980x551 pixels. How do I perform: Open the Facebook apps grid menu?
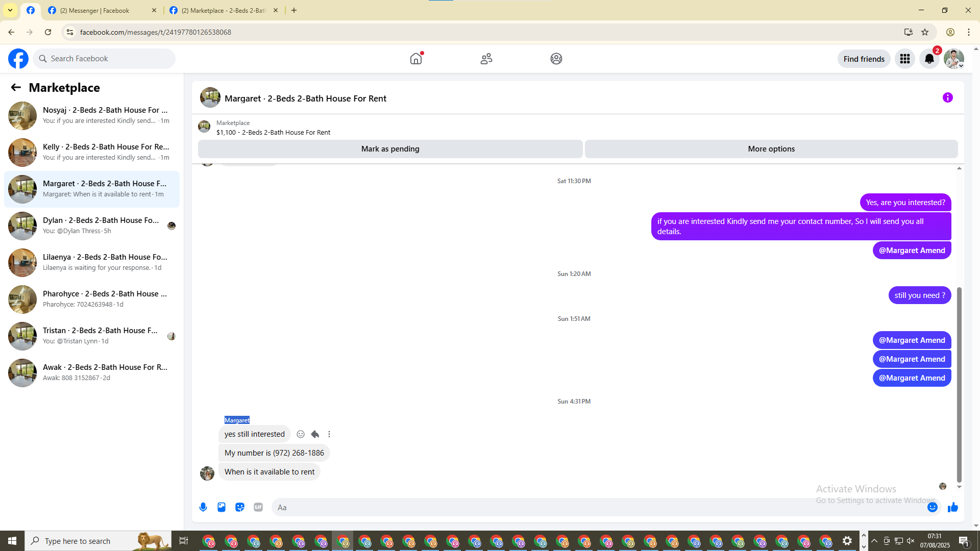click(x=905, y=59)
